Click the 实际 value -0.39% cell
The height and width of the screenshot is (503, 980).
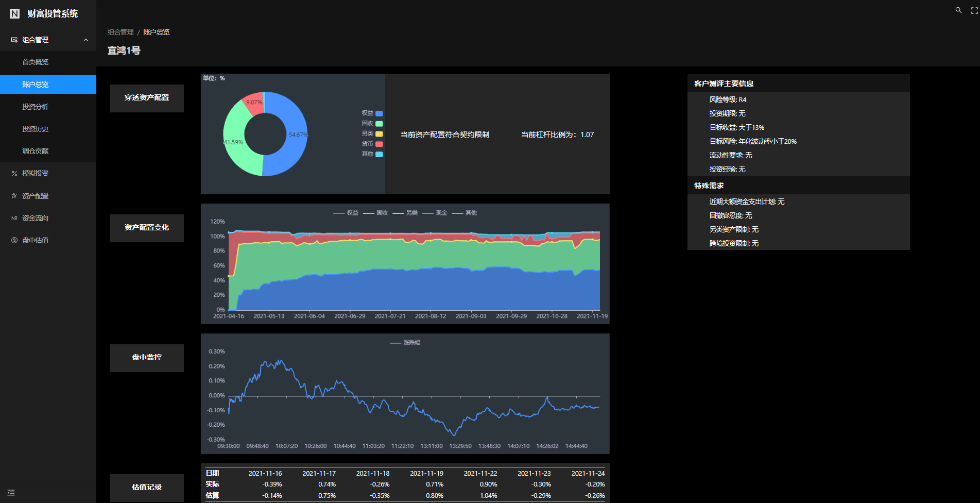point(272,484)
